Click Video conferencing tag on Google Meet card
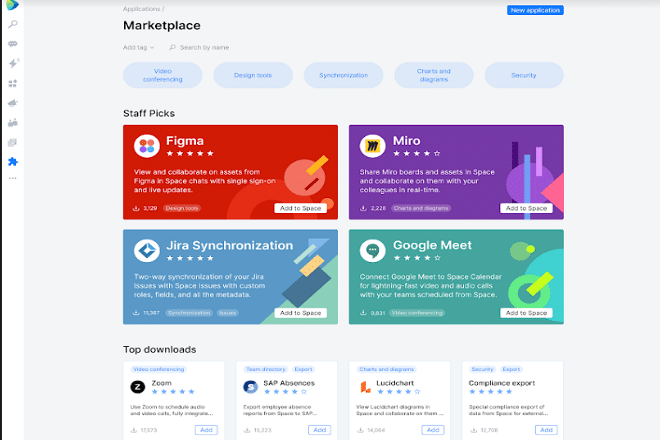The width and height of the screenshot is (660, 440). [x=417, y=313]
